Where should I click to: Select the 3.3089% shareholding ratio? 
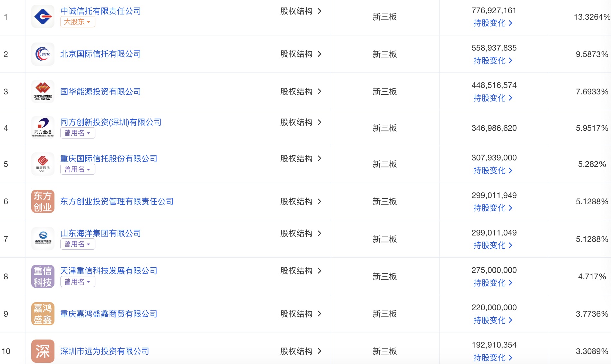coord(592,351)
